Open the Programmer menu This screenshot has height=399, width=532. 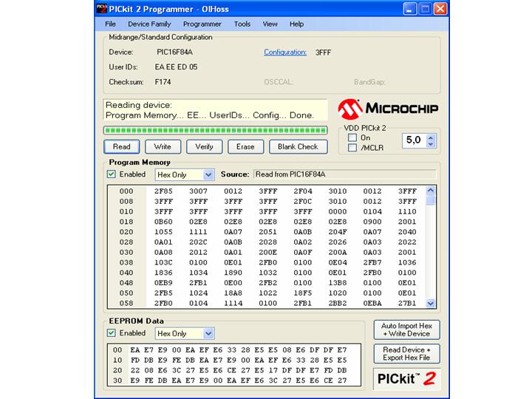(202, 24)
